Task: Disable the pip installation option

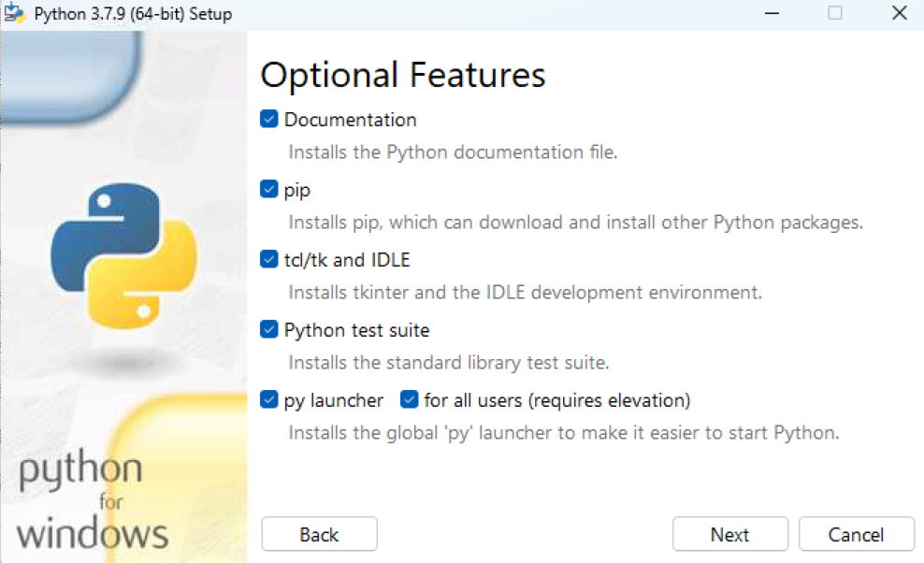Action: [x=268, y=189]
